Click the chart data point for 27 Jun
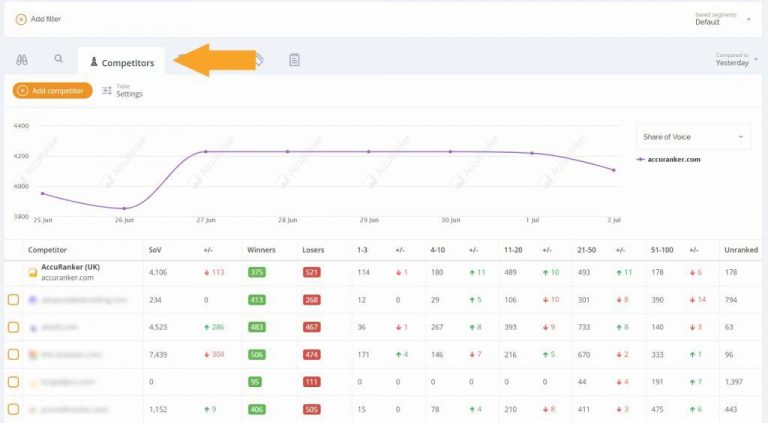The width and height of the screenshot is (768, 423). (206, 152)
